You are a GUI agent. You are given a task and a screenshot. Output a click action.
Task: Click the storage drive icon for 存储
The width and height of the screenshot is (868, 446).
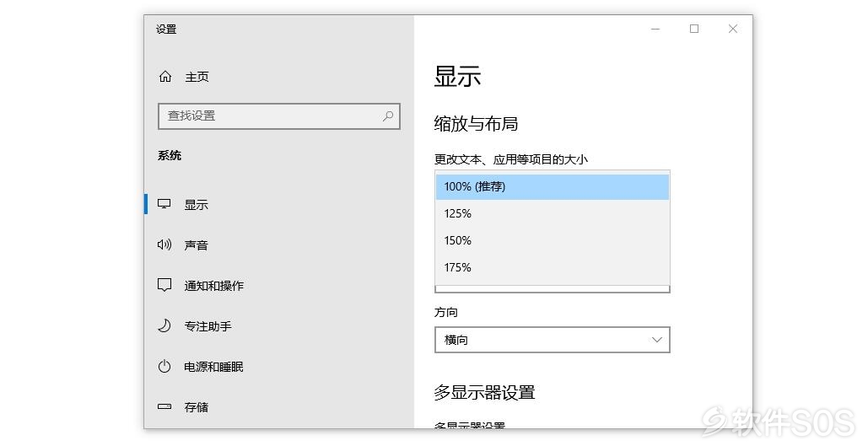164,406
